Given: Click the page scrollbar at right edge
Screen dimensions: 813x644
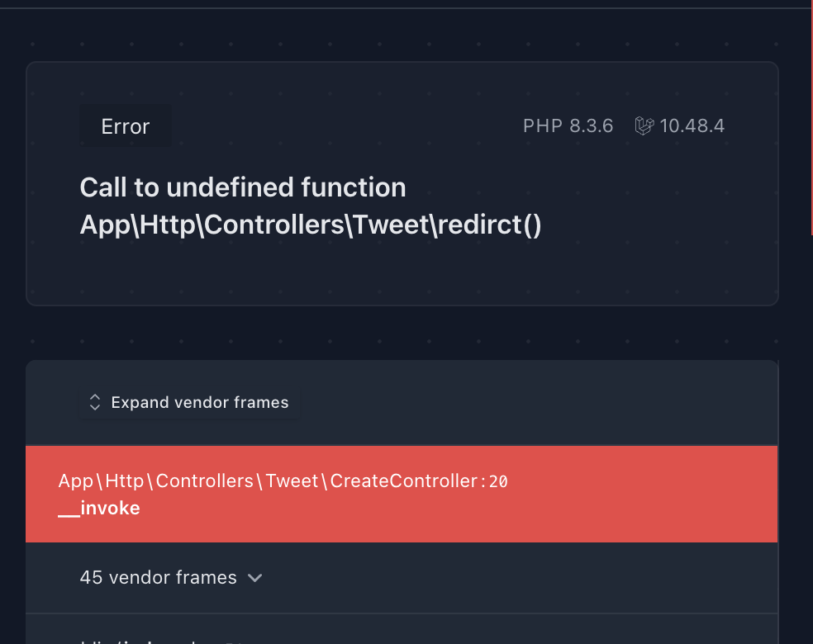Looking at the screenshot, I should pos(811,119).
